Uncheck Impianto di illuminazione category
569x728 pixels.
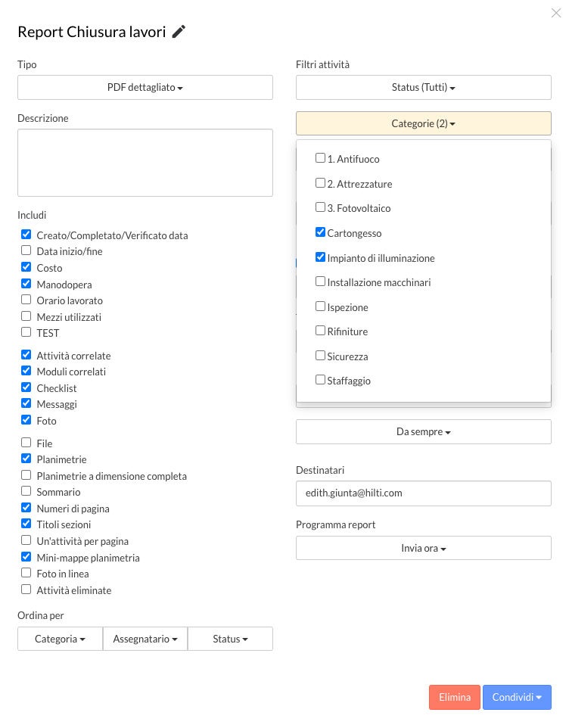(320, 257)
